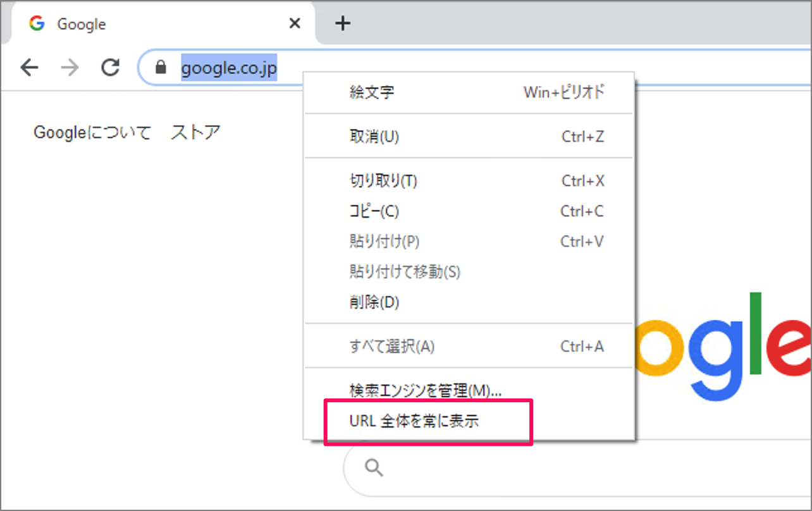Open the Googleについて link
This screenshot has width=812, height=511.
pos(92,133)
